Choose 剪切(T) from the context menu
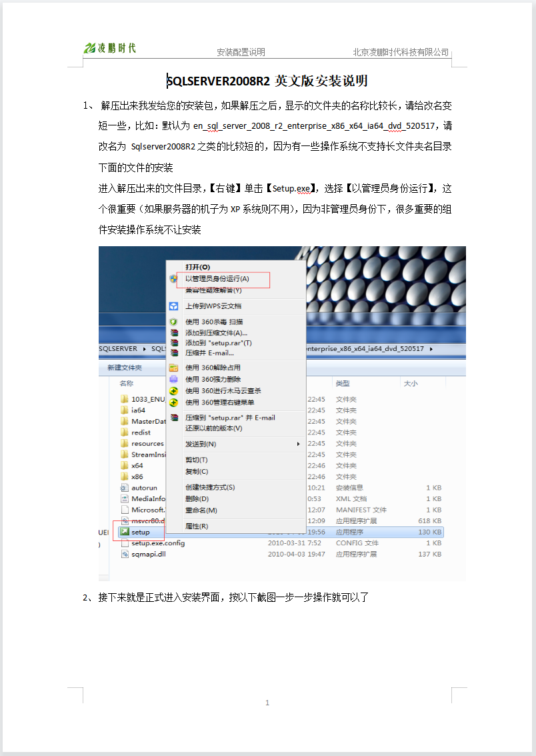Screen dimensions: 536x756 pos(197,460)
